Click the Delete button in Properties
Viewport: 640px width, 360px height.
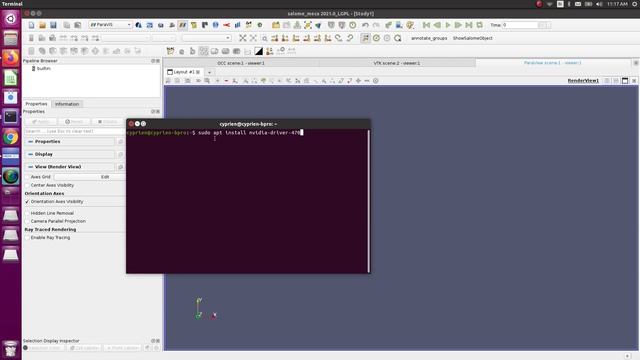coord(107,122)
